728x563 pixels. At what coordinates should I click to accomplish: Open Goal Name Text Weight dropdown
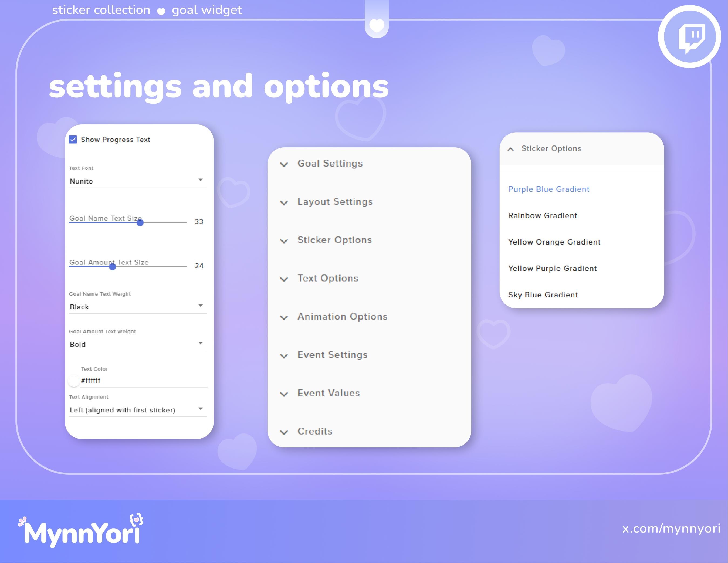coord(138,306)
